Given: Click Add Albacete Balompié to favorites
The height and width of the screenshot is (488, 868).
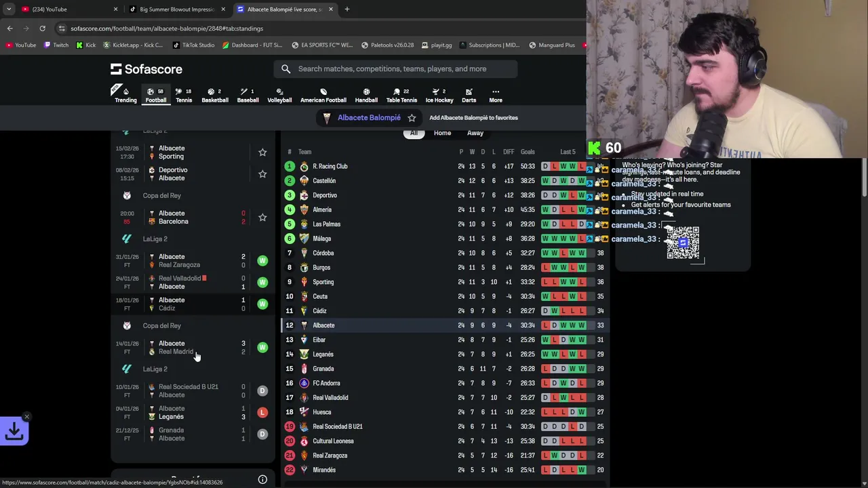Looking at the screenshot, I should click(x=473, y=118).
